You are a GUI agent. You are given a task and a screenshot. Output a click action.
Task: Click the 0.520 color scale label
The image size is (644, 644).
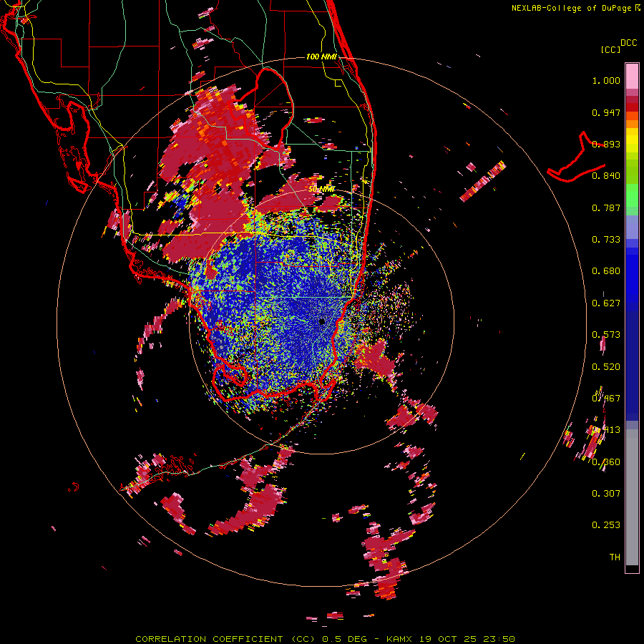pos(606,367)
